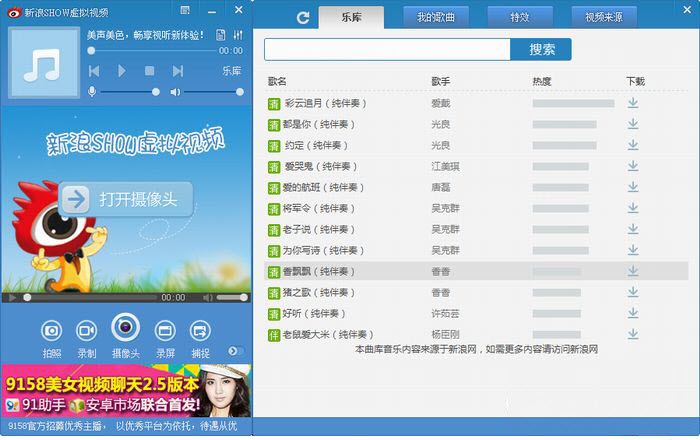Mute the video preview speaker
700x440 pixels.
pyautogui.click(x=208, y=298)
